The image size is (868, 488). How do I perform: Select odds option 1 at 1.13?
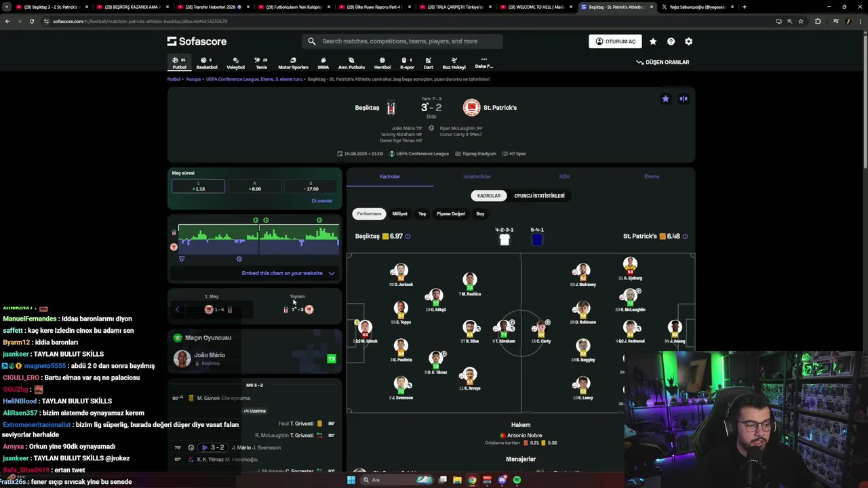pos(198,186)
